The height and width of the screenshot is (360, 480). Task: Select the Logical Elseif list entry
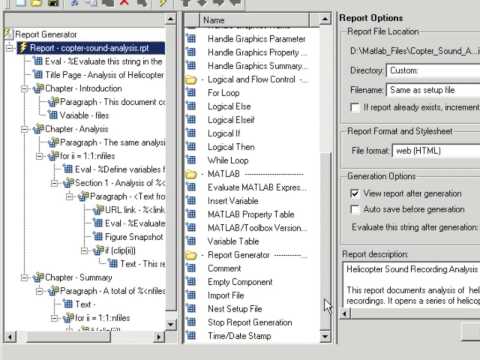pos(231,120)
